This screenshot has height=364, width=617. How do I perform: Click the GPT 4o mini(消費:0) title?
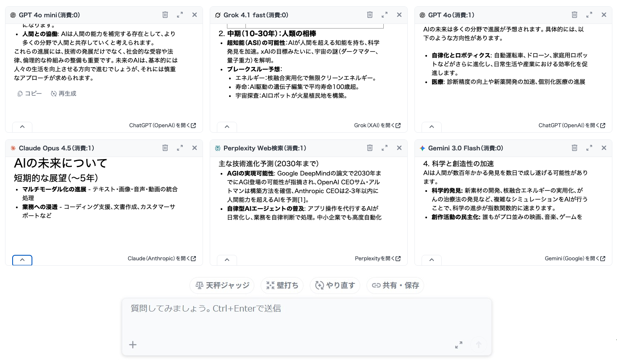49,15
